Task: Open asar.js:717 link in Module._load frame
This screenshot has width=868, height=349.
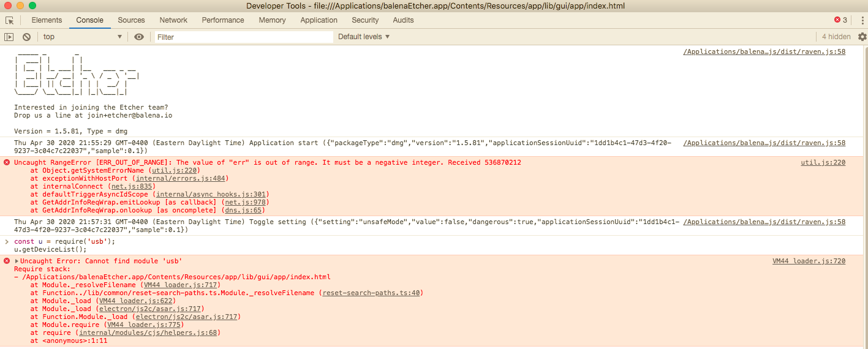Action: [150, 309]
